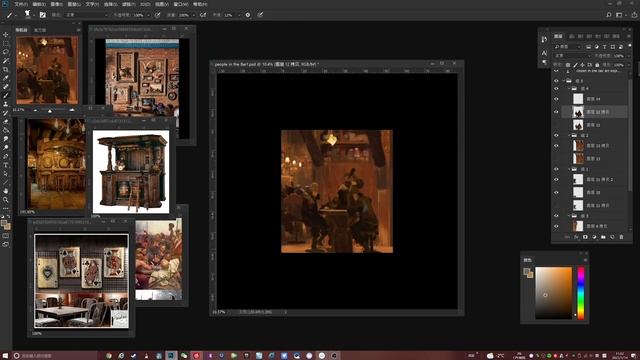Select the Hand tool
The image size is (640, 360).
[x=6, y=191]
